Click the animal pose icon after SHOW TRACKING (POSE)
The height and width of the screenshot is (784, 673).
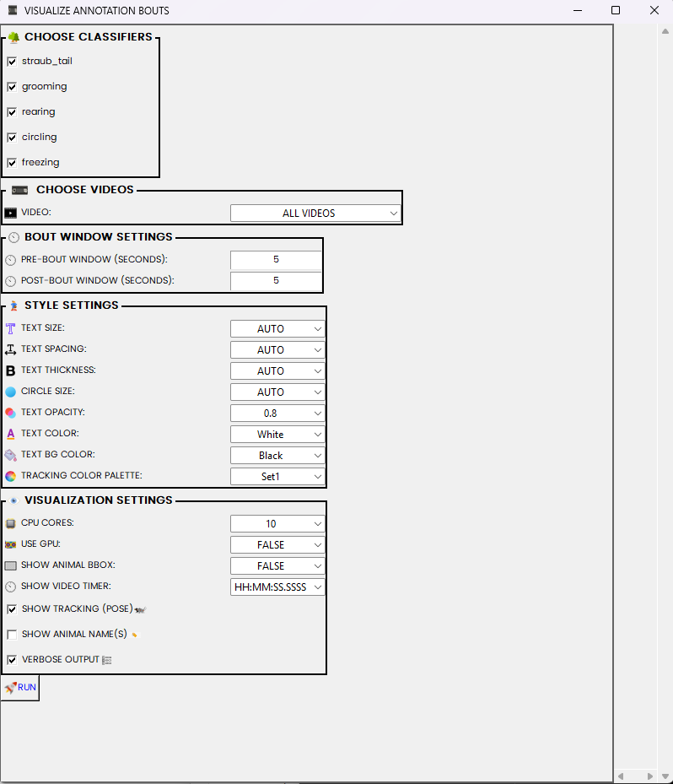[140, 609]
